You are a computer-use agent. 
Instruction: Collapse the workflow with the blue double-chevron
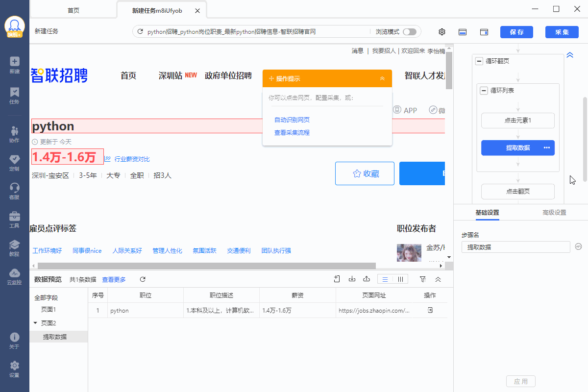(x=570, y=55)
